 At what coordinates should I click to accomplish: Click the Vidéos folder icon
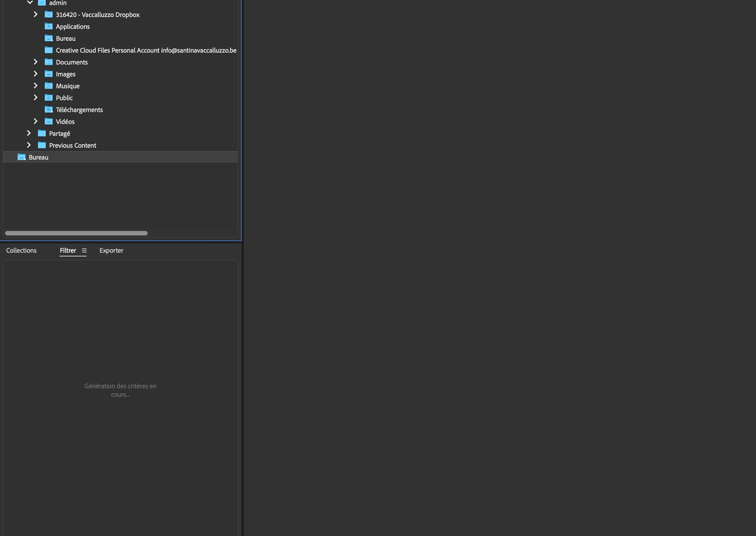[x=48, y=121]
